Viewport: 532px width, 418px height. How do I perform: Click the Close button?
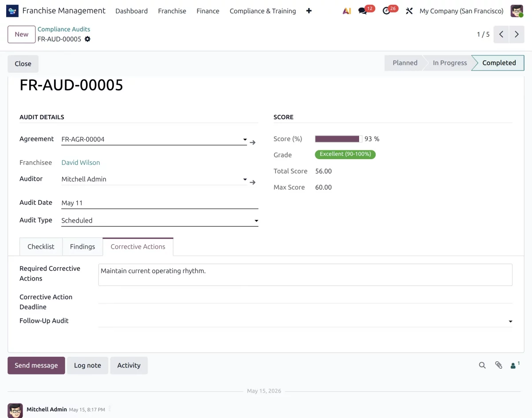(x=23, y=63)
